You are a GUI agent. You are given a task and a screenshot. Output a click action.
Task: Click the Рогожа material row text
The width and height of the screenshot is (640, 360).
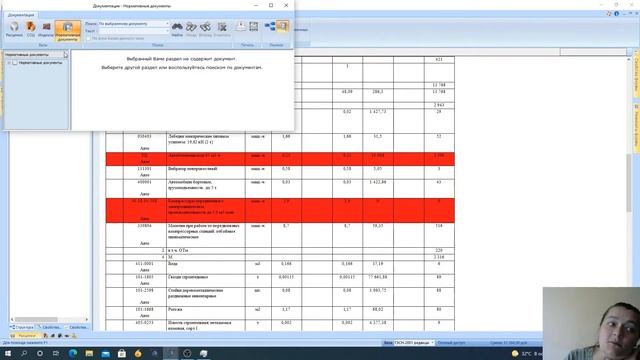(174, 309)
